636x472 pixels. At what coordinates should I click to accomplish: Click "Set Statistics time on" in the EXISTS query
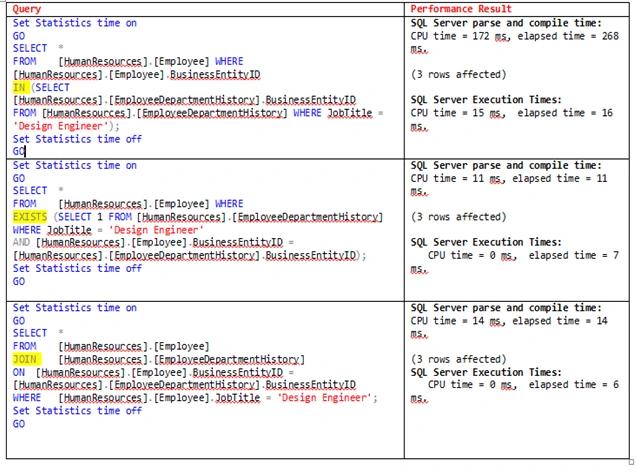click(75, 165)
